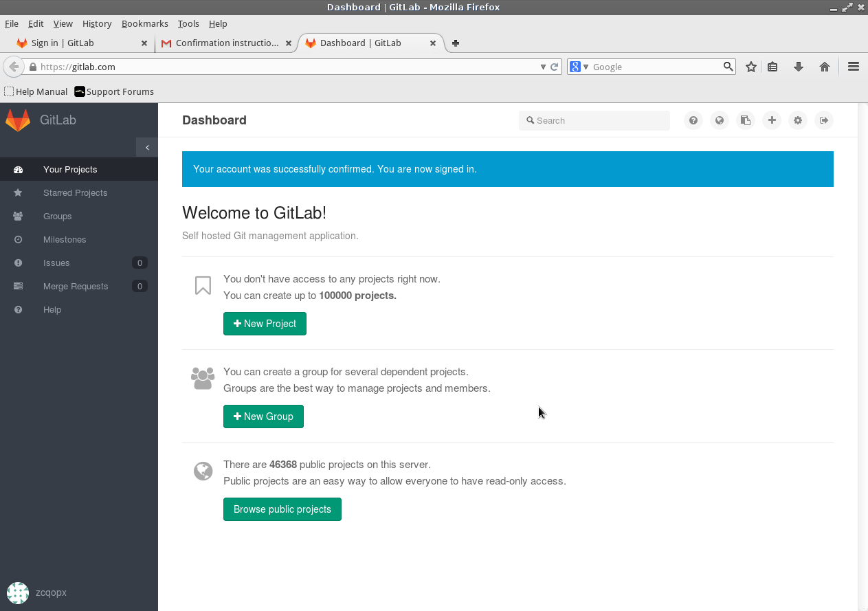Click the star icon beside Starred Projects
The width and height of the screenshot is (868, 611).
coord(18,192)
